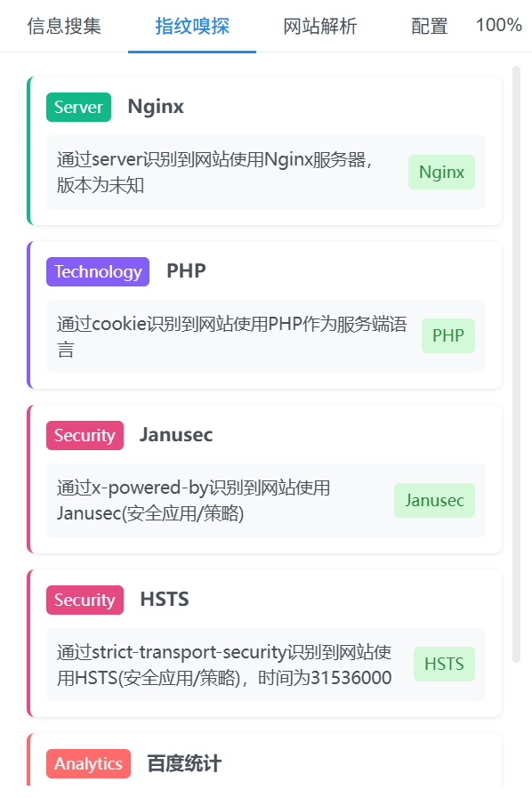This screenshot has height=798, width=532.
Task: Click the light green PHP tag
Action: [448, 336]
